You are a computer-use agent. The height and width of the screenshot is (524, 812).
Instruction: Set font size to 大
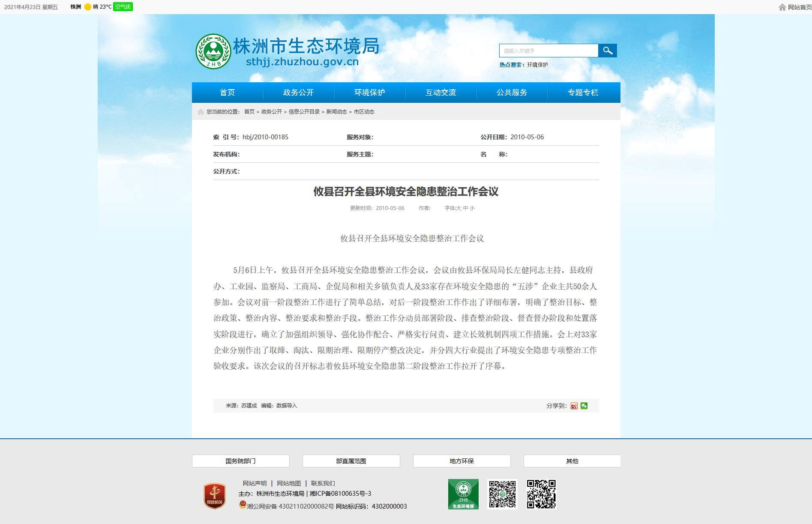(459, 208)
